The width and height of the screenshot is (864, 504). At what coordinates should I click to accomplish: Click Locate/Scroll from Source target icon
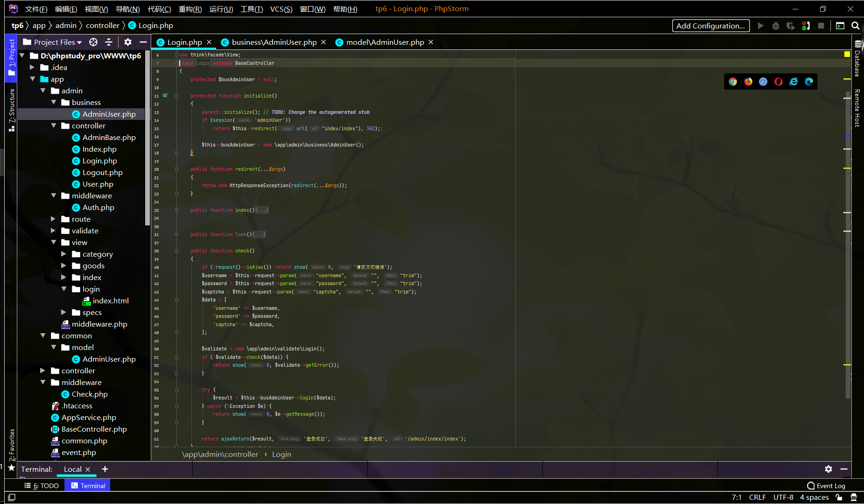[93, 42]
